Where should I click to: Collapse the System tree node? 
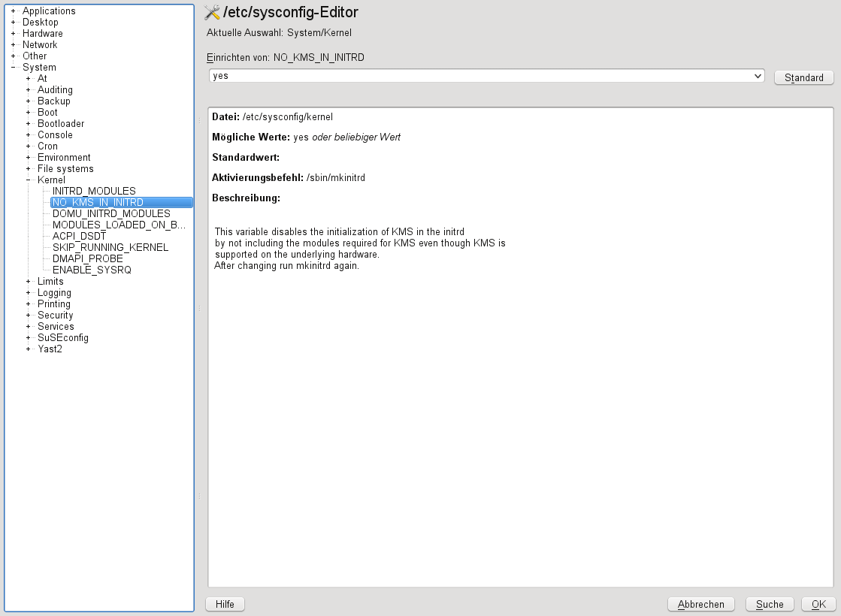[x=14, y=68]
